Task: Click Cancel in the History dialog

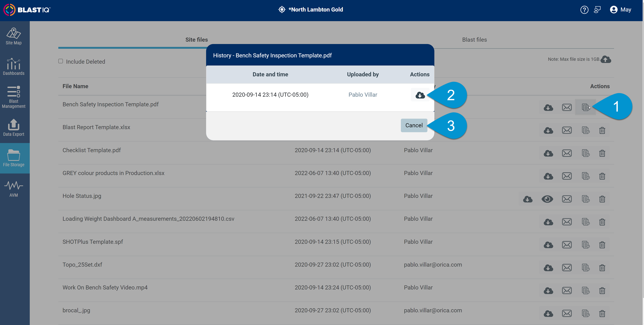Action: pos(414,125)
